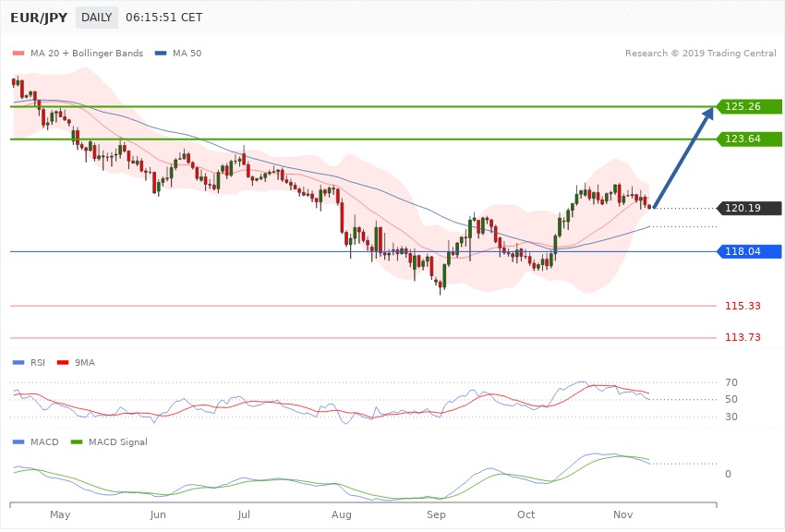Click the MACD legend label
785x532 pixels.
[43, 442]
